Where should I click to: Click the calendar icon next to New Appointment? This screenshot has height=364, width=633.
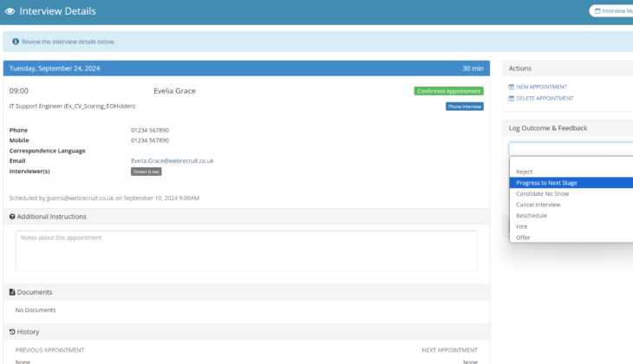(x=512, y=87)
